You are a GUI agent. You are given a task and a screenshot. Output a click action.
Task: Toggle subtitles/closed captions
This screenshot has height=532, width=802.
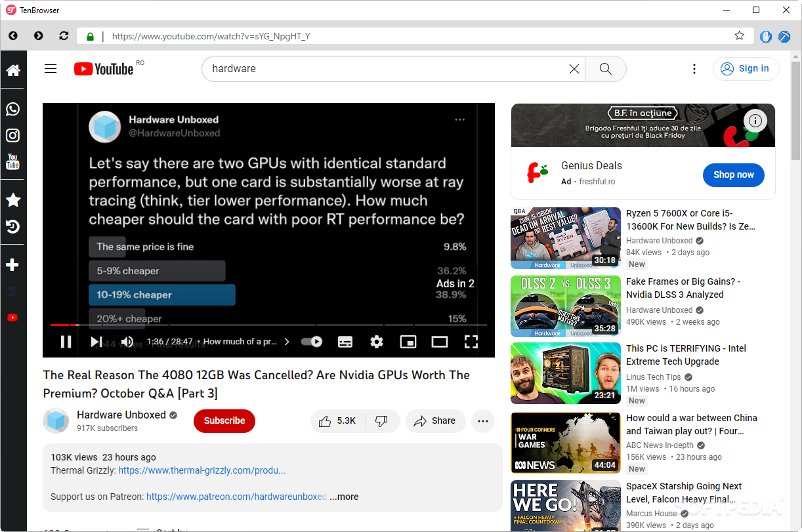(345, 341)
